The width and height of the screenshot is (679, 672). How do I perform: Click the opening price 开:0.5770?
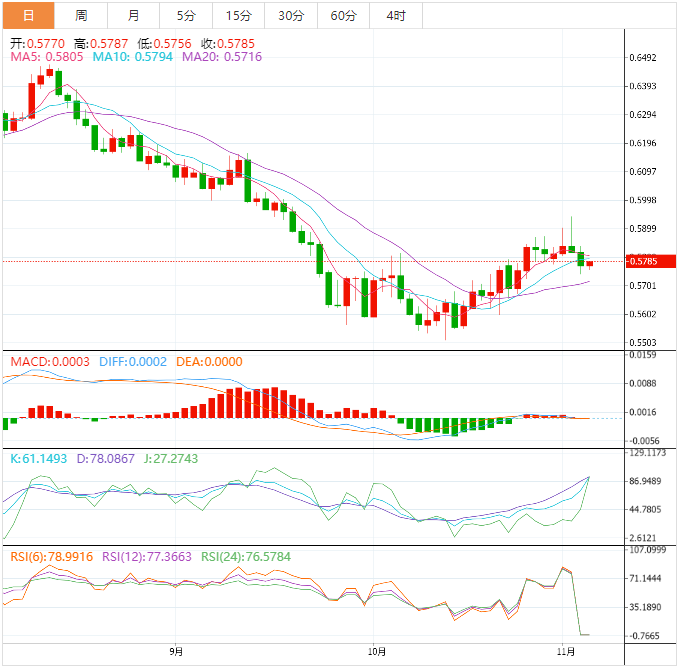click(x=37, y=44)
